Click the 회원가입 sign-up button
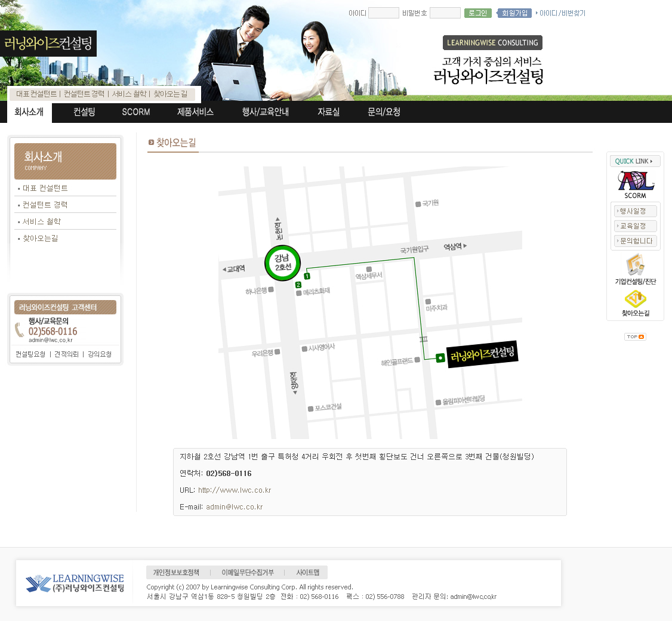 [514, 13]
